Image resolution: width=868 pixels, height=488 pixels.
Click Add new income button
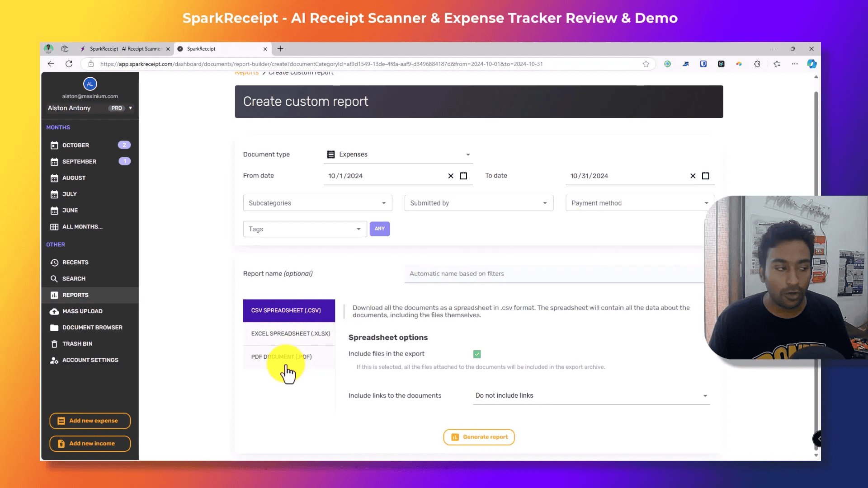click(x=90, y=444)
